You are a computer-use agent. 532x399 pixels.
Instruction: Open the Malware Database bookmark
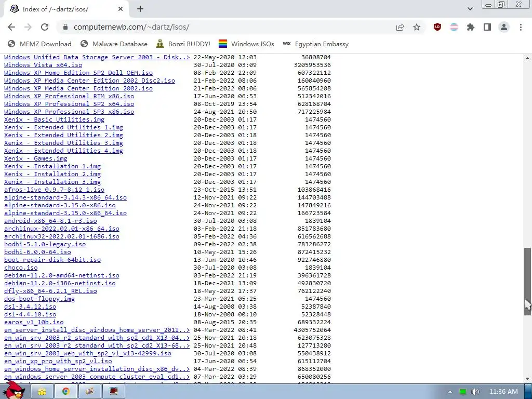pos(114,44)
